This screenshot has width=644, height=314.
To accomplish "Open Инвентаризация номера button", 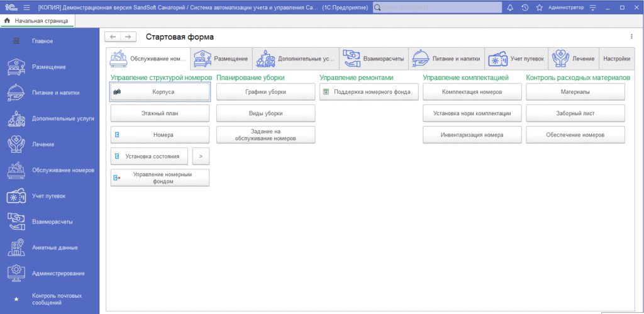I will tap(472, 135).
